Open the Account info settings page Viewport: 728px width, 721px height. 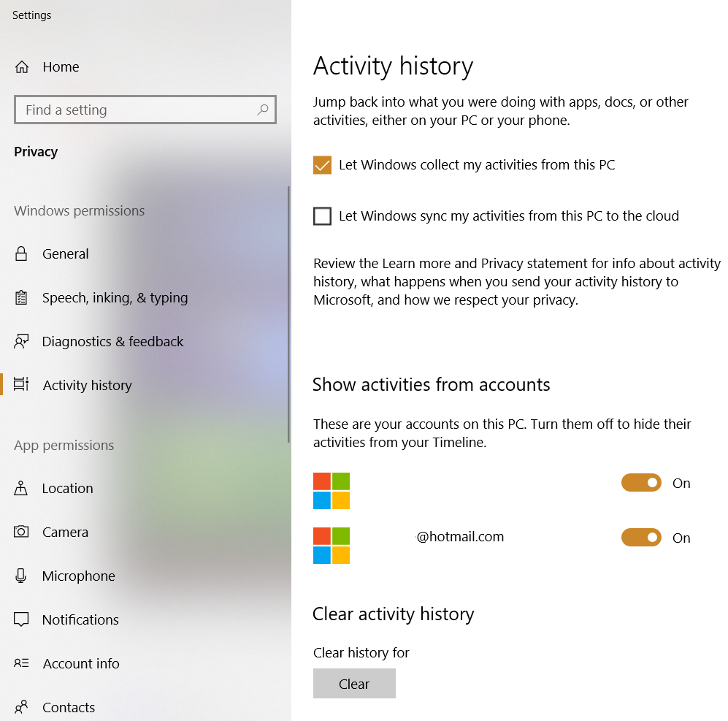tap(81, 663)
